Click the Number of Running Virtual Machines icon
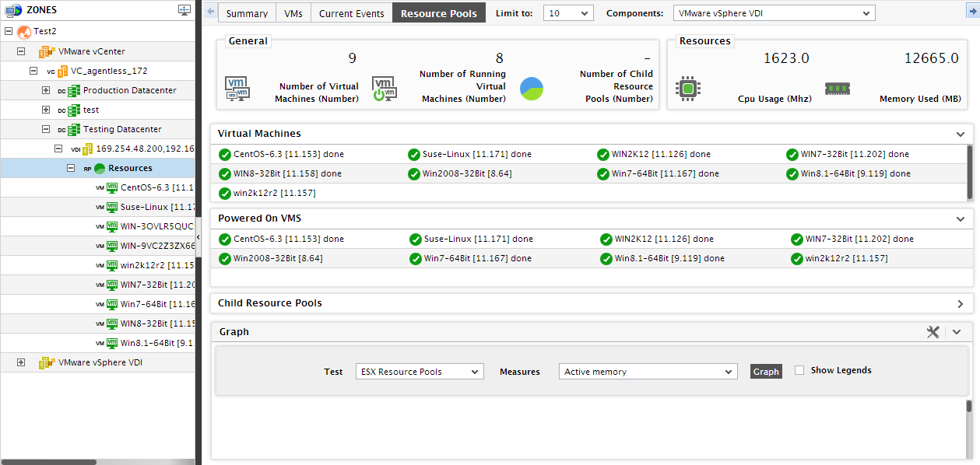Image resolution: width=980 pixels, height=465 pixels. coord(385,89)
